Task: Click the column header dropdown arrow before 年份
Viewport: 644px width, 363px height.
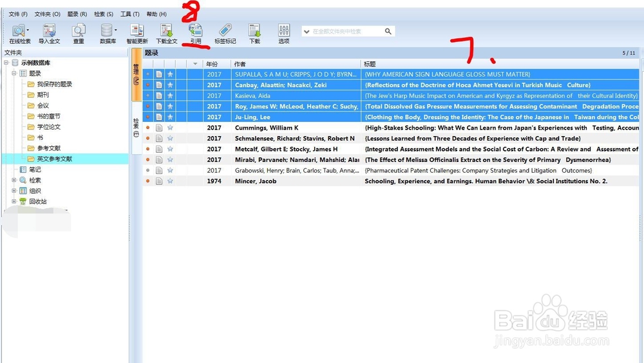Action: click(195, 64)
